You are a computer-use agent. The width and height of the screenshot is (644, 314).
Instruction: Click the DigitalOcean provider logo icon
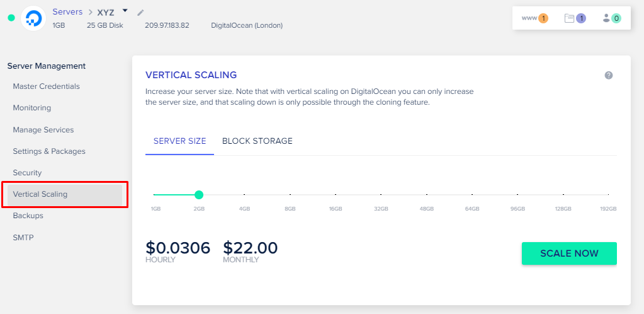pyautogui.click(x=33, y=18)
